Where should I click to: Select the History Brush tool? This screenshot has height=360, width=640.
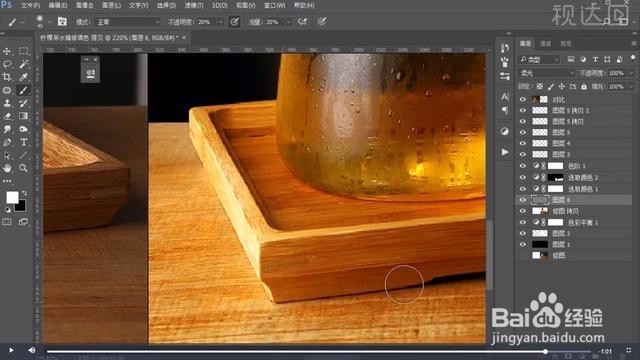[x=23, y=103]
